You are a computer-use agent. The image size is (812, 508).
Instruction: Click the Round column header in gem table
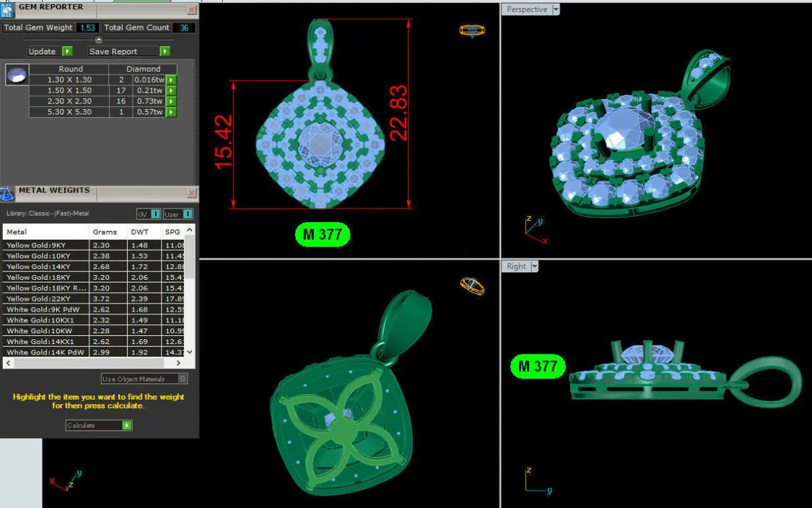click(x=70, y=69)
